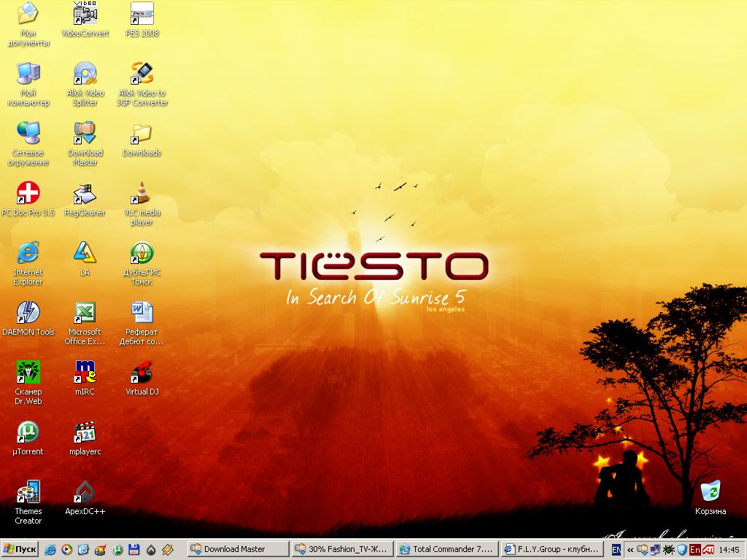The width and height of the screenshot is (747, 560).
Task: Open the Downloads folder shortcut
Action: (x=142, y=139)
